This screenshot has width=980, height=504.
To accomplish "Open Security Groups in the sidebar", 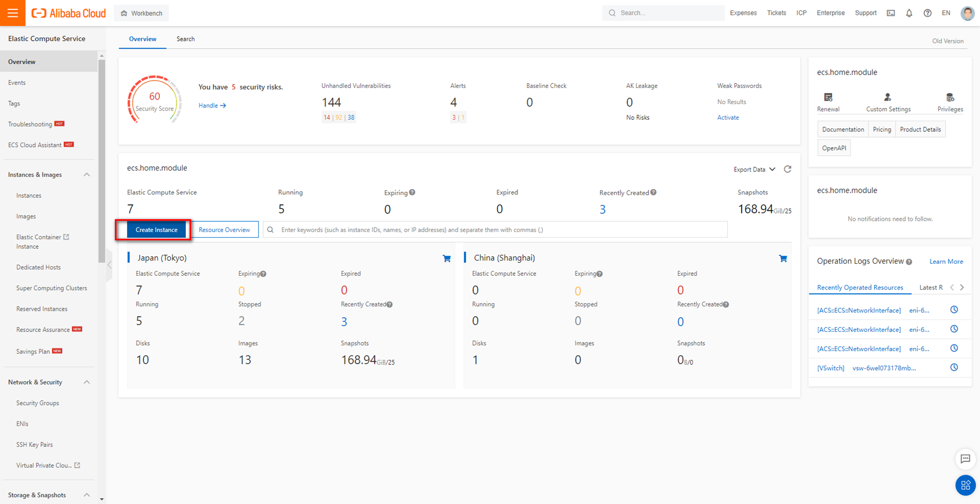I will tap(38, 403).
